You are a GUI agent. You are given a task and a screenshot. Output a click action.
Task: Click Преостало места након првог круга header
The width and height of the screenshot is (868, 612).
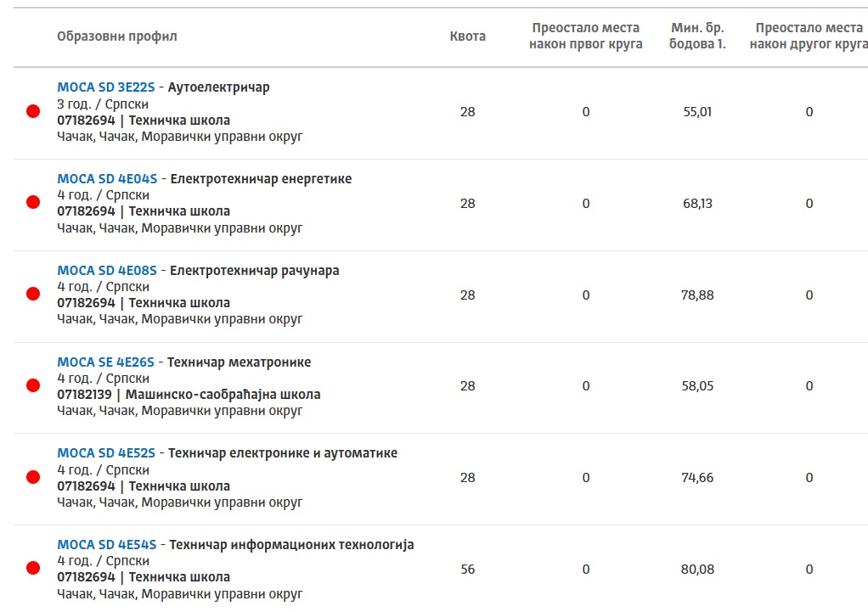tap(586, 36)
